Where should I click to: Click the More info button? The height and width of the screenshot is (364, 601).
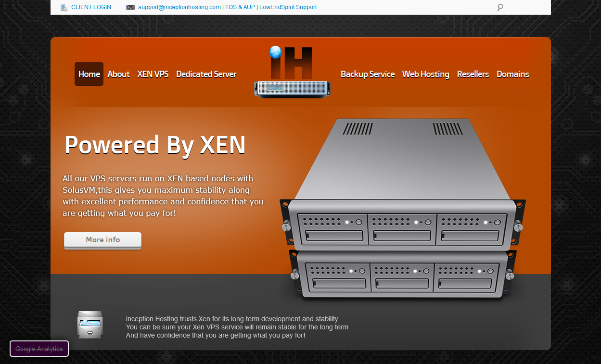(103, 240)
